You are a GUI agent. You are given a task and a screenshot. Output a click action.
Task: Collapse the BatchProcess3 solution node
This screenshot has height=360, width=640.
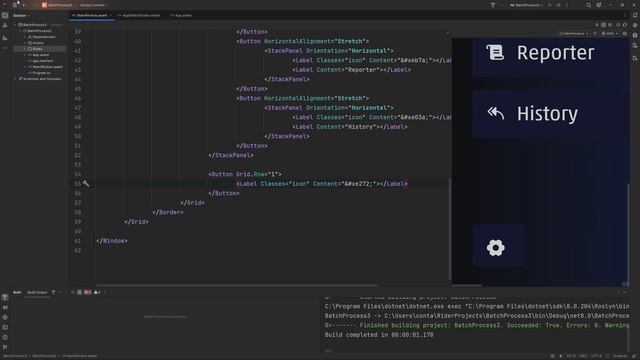(16, 25)
